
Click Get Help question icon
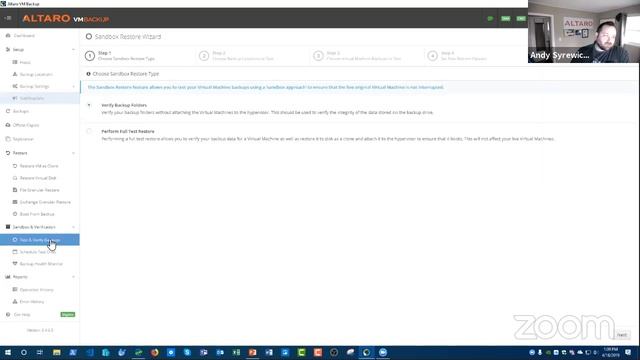click(x=8, y=314)
